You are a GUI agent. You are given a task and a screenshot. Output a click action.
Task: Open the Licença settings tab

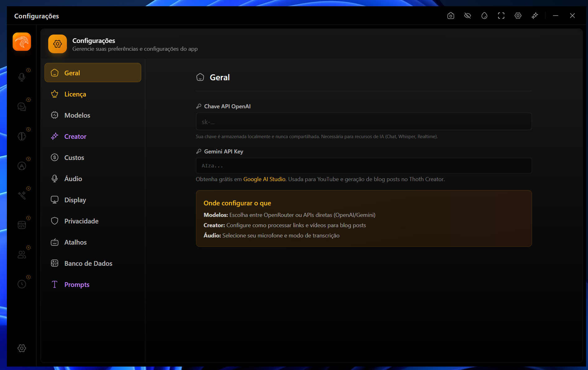(x=93, y=94)
